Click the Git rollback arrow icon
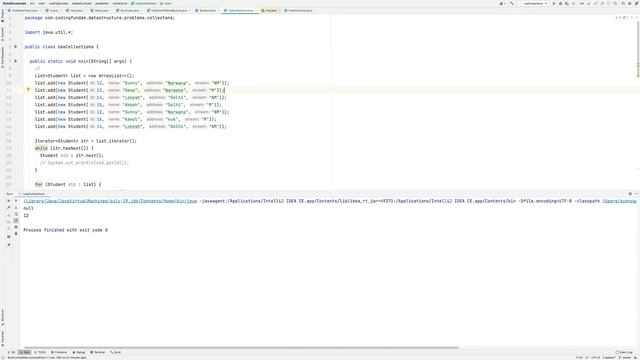Screen dimensions: 640x360 [x=615, y=3]
